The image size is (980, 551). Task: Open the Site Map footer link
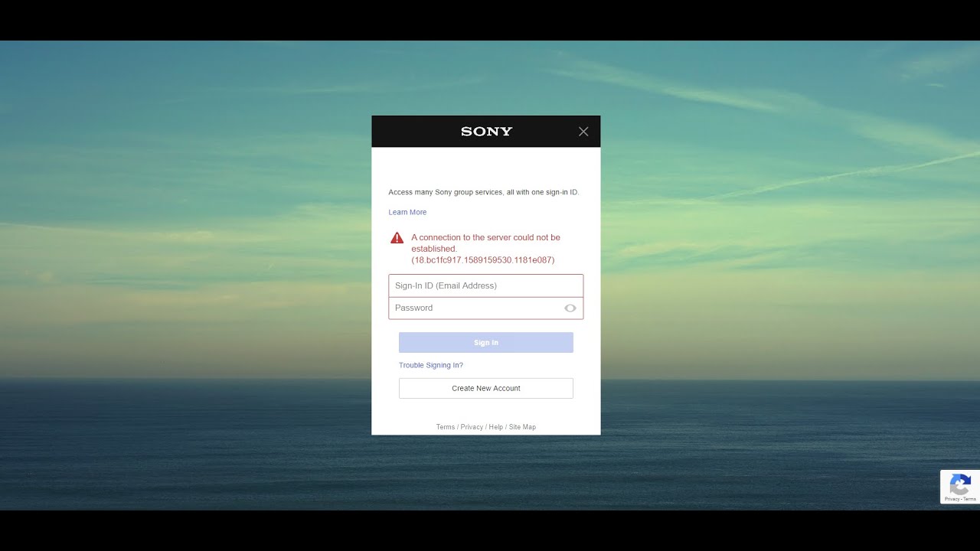point(522,427)
